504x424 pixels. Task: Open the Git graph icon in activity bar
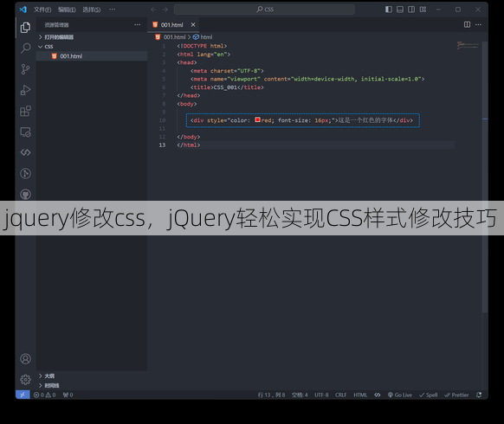click(x=25, y=173)
